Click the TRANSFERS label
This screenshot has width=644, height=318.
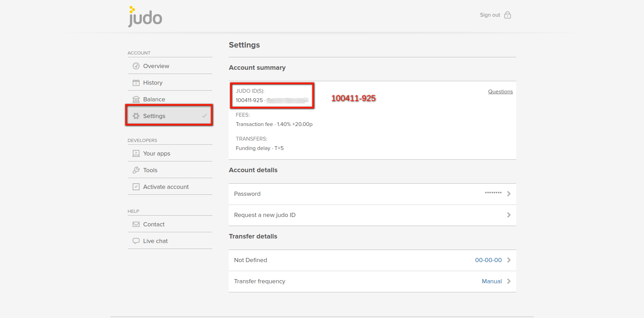pyautogui.click(x=251, y=139)
